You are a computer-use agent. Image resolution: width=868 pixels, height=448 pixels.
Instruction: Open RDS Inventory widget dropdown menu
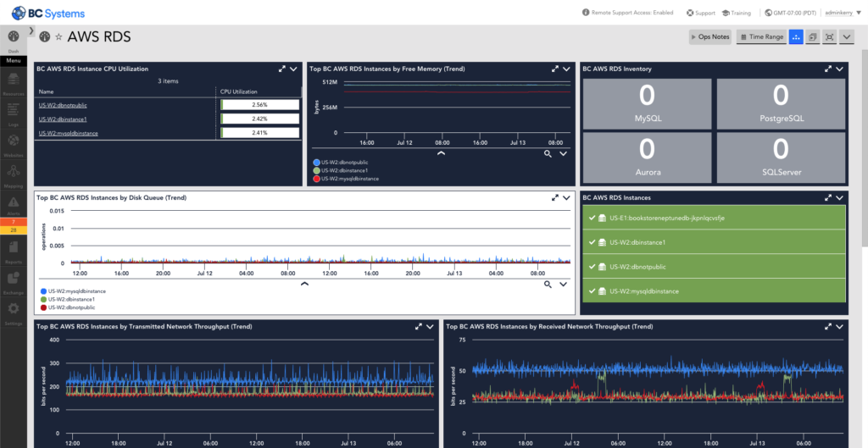tap(839, 69)
